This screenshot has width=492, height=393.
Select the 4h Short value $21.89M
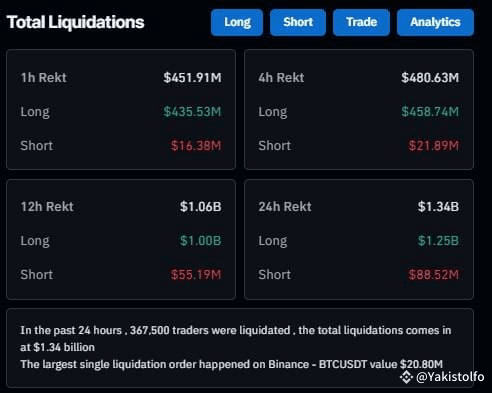pos(434,146)
